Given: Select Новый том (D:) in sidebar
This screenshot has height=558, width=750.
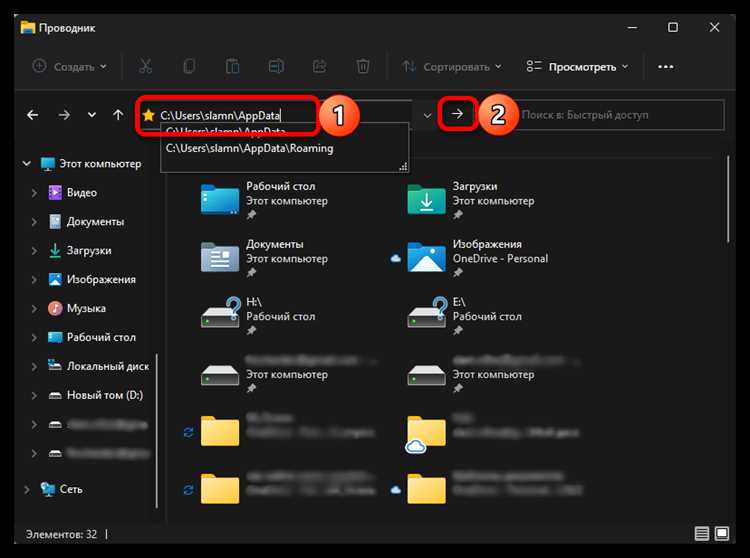Looking at the screenshot, I should tap(105, 395).
